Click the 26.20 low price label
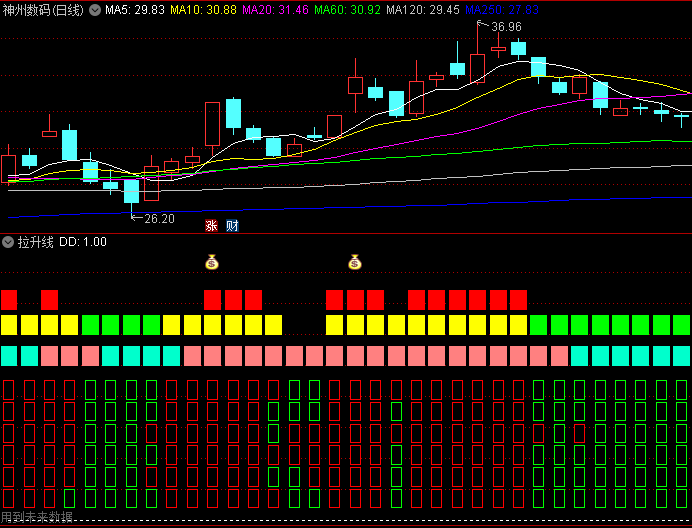 click(159, 219)
